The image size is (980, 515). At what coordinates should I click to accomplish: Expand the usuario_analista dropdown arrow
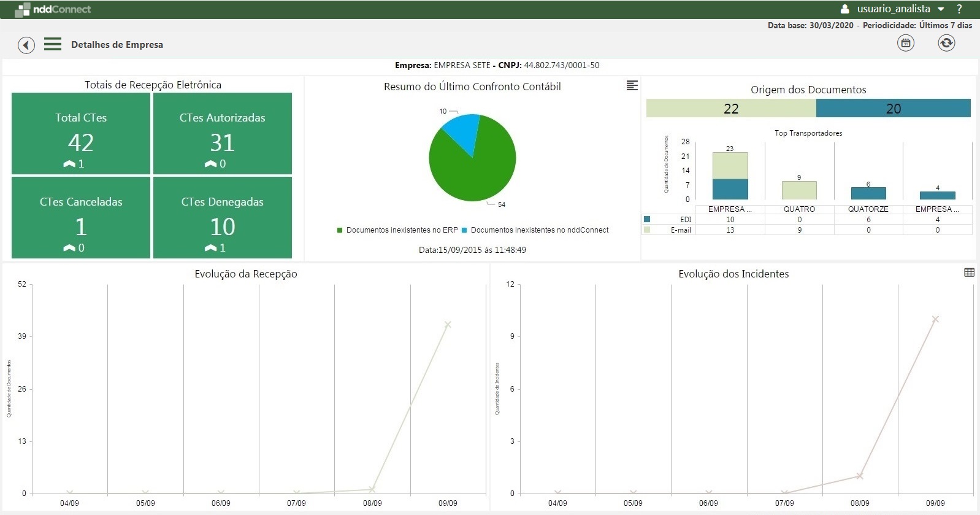941,9
